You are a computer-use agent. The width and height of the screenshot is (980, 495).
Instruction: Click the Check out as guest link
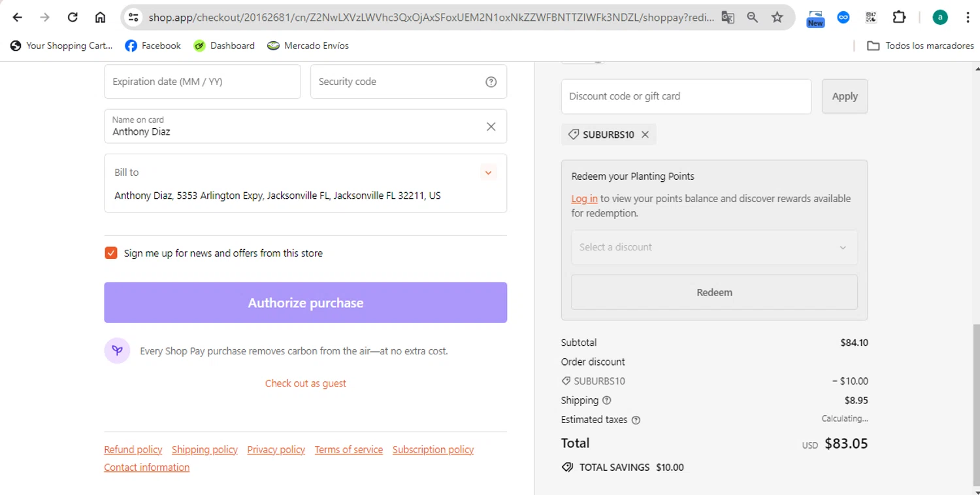[306, 383]
